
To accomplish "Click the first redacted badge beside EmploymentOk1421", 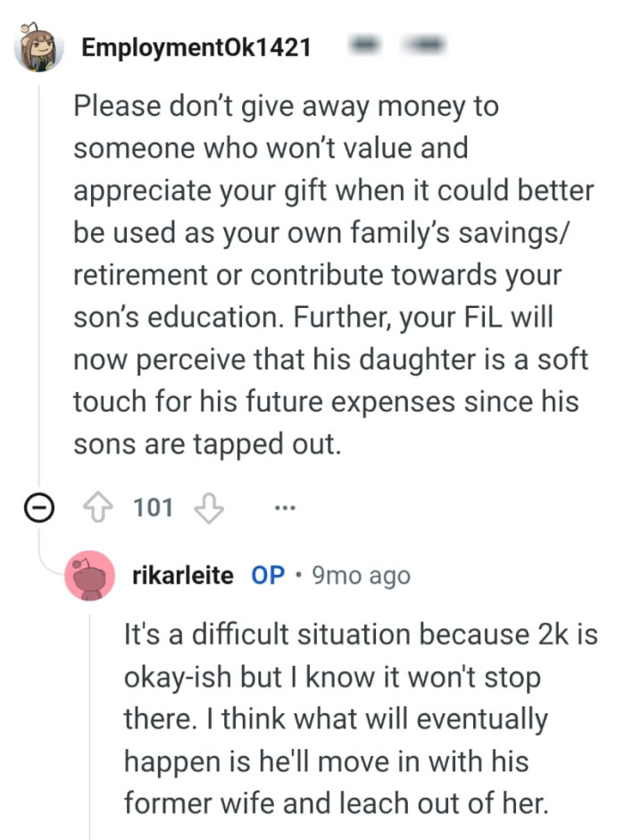I will click(x=366, y=41).
